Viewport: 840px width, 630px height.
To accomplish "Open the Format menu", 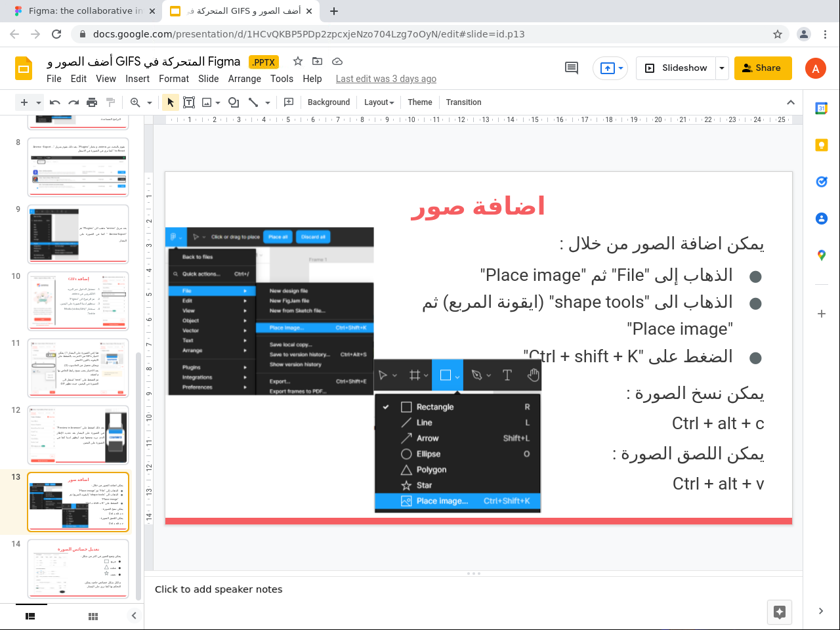I will (x=174, y=79).
